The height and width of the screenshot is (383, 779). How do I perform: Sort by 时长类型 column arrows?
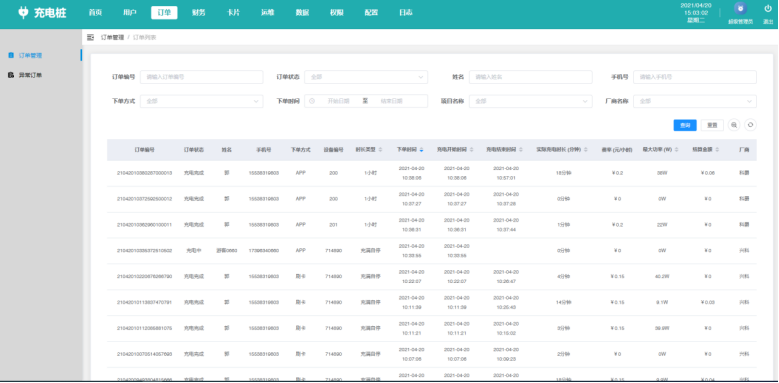[x=381, y=150]
